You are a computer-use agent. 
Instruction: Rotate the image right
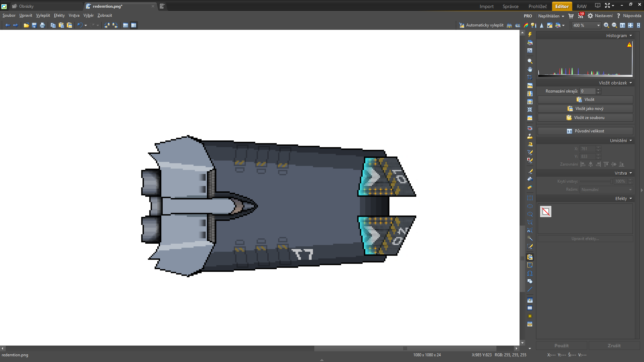pos(115,25)
